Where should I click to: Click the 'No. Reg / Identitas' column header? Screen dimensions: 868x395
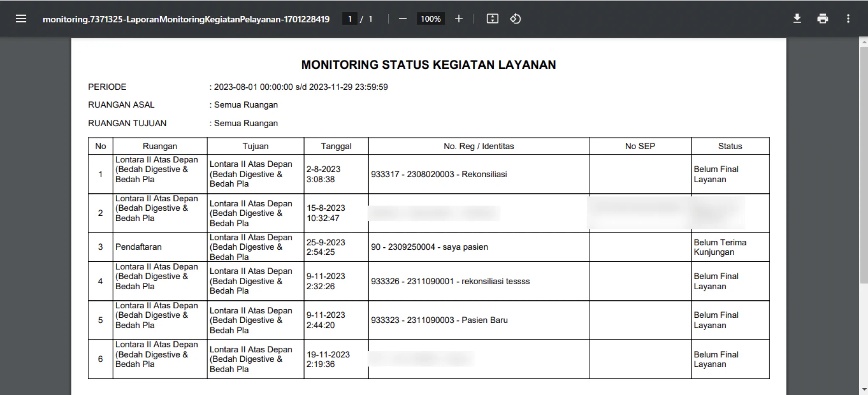pyautogui.click(x=478, y=146)
